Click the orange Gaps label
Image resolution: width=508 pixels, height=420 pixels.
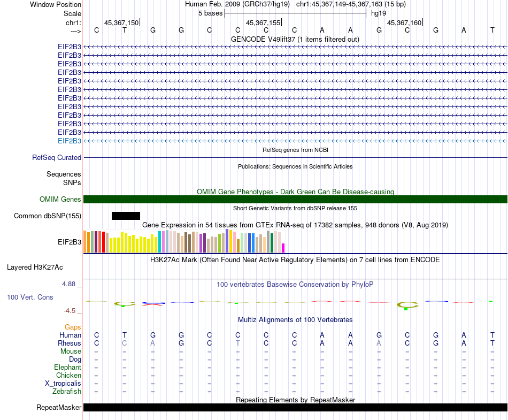(73, 327)
